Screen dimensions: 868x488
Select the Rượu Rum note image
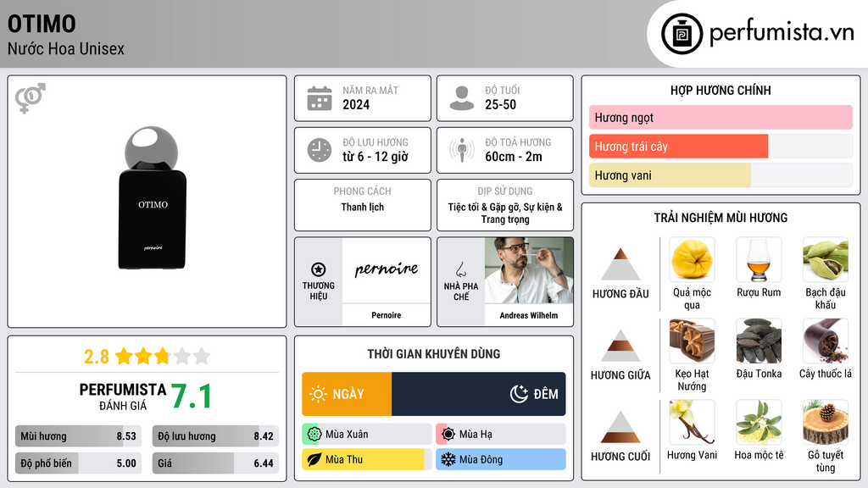759,259
